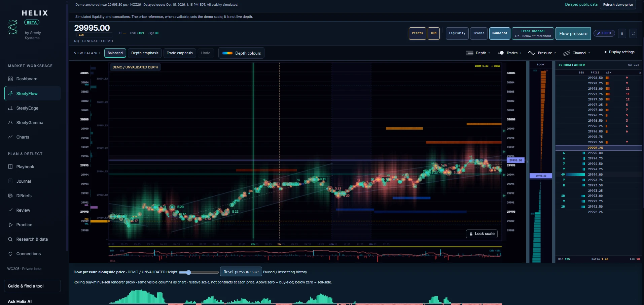
Task: Click the up arrow in DOM ladder header
Action: 640,72
